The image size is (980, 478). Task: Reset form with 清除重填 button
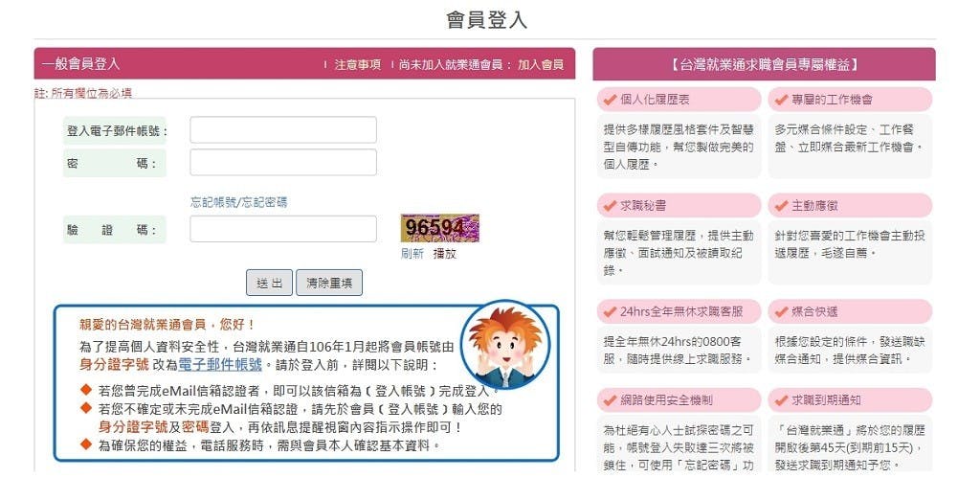point(329,283)
